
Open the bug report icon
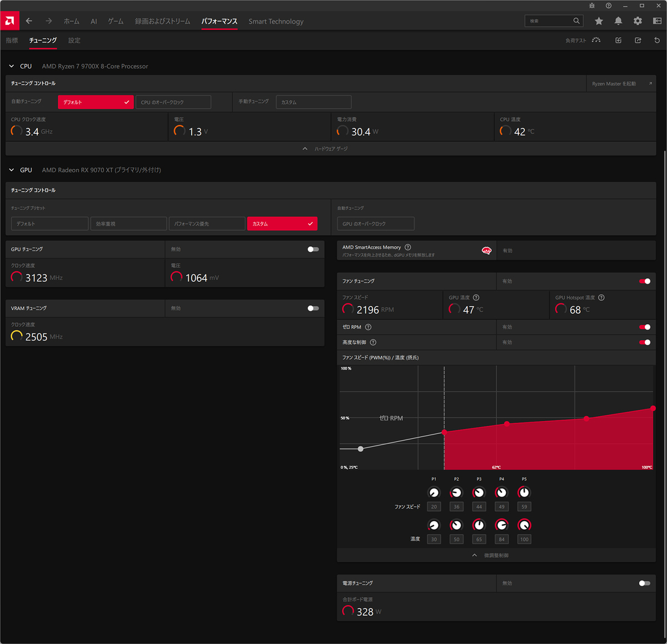click(591, 6)
